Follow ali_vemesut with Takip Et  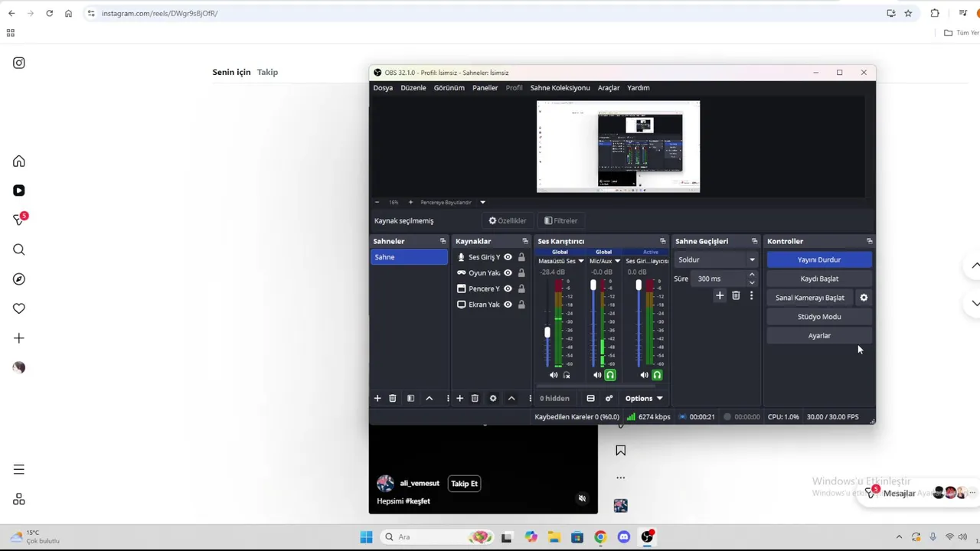464,484
